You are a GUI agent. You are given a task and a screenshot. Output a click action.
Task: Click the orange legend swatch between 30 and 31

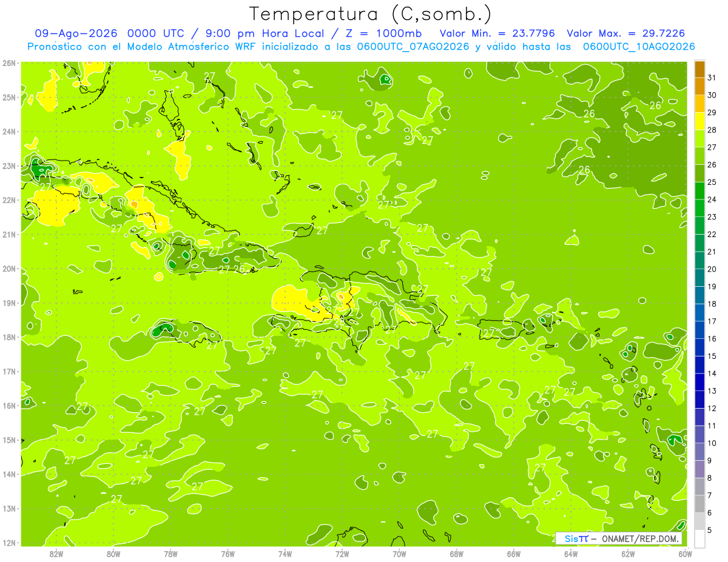click(x=699, y=87)
